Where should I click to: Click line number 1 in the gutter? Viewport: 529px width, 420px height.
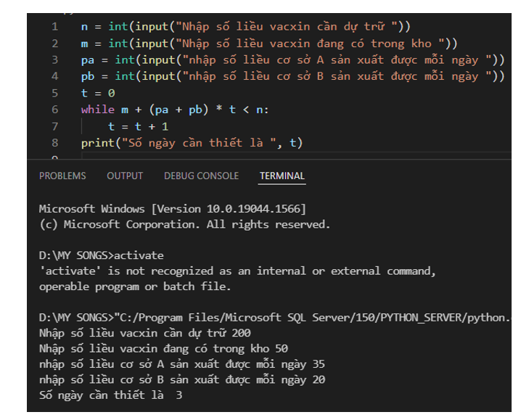54,27
